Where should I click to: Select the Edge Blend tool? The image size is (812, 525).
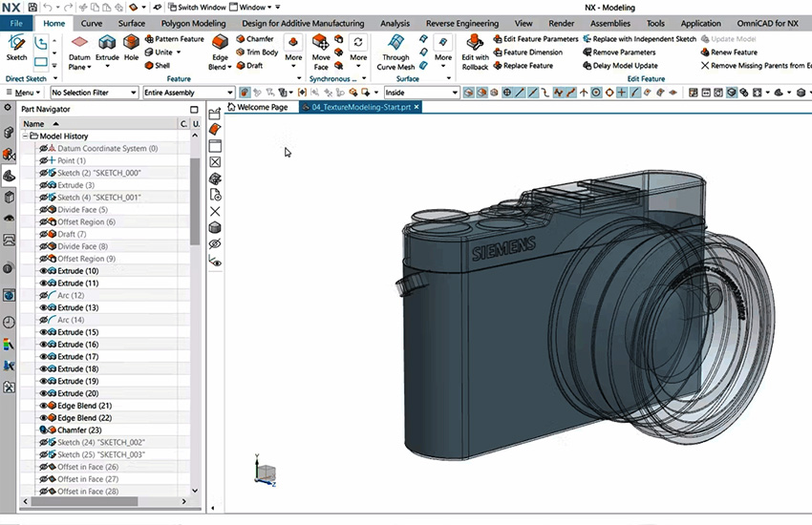pyautogui.click(x=220, y=52)
